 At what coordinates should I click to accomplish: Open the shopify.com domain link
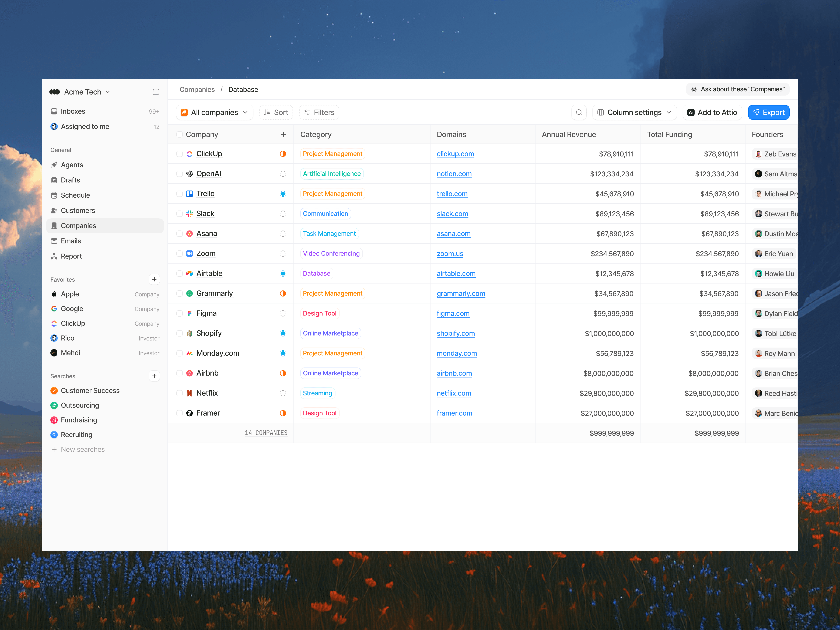point(455,333)
